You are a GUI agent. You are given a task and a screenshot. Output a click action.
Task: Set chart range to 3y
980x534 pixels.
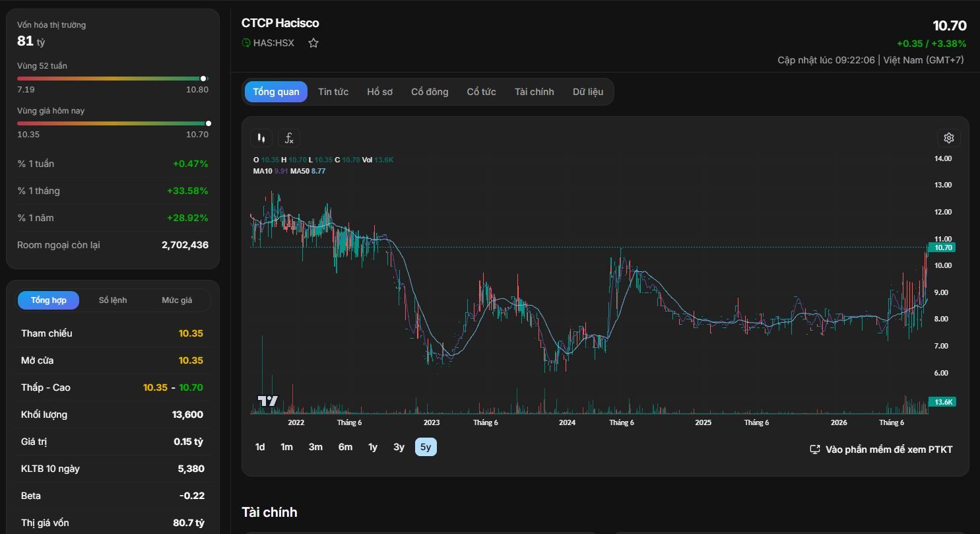399,447
